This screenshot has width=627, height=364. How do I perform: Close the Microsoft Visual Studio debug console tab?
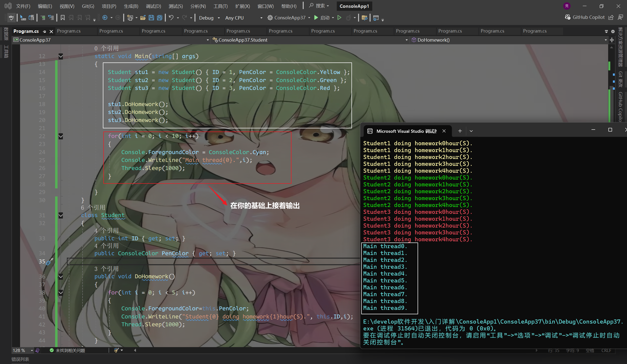444,131
